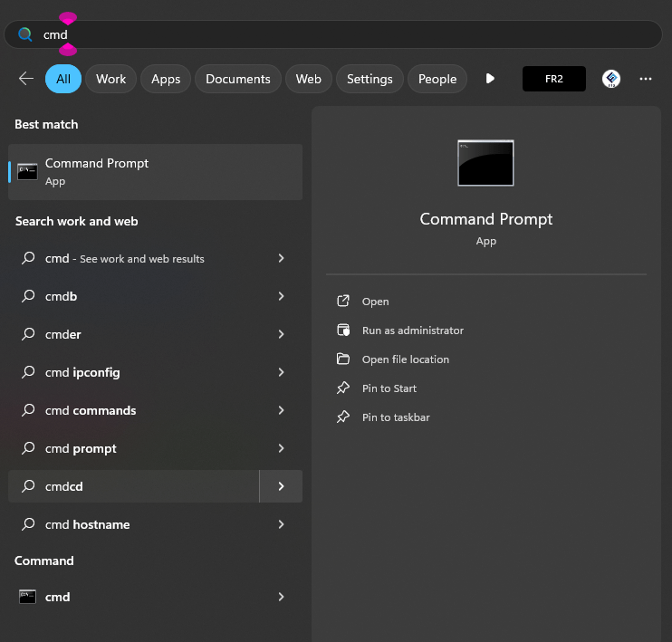672x642 pixels.
Task: Click Open in the Command Prompt panel
Action: (375, 302)
